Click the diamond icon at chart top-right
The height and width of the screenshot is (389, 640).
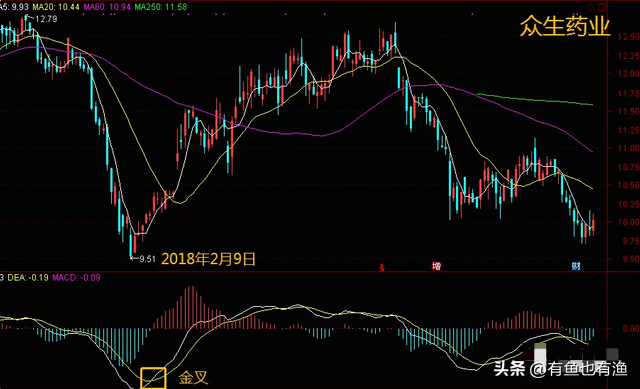[x=590, y=7]
